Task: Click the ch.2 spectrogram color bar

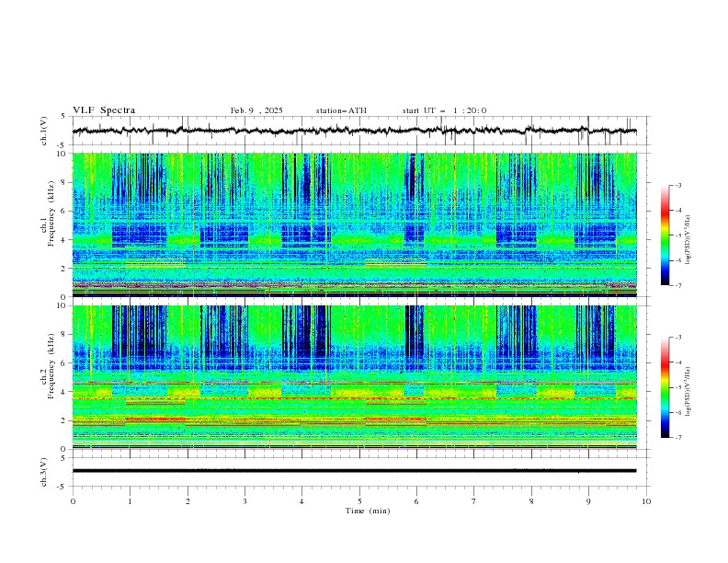Action: pyautogui.click(x=665, y=387)
